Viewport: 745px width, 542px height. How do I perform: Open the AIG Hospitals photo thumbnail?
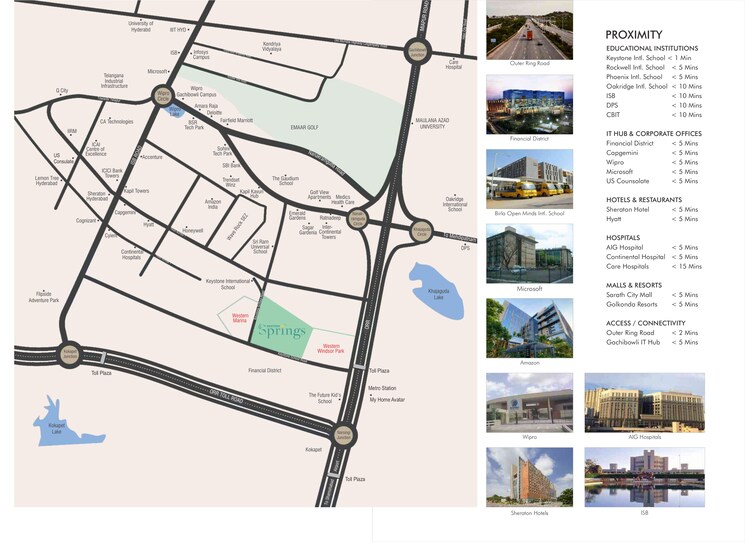tap(645, 403)
